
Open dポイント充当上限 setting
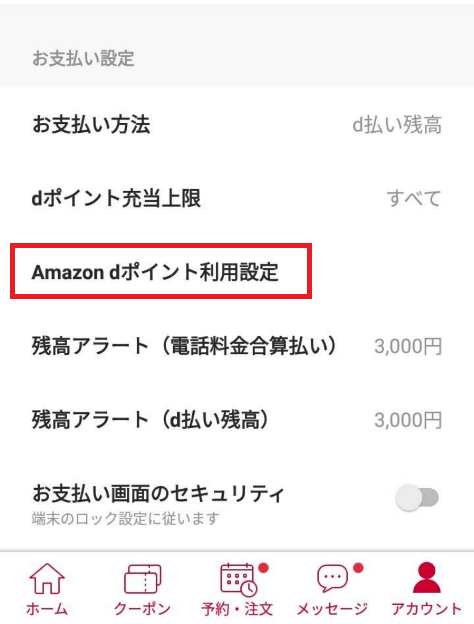(237, 198)
